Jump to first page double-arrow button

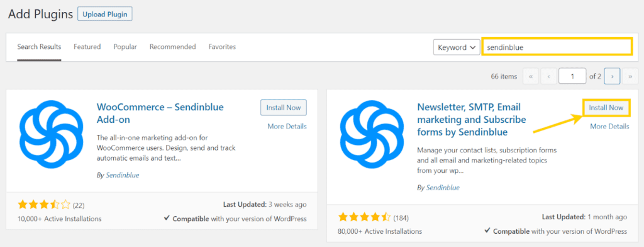tap(531, 76)
